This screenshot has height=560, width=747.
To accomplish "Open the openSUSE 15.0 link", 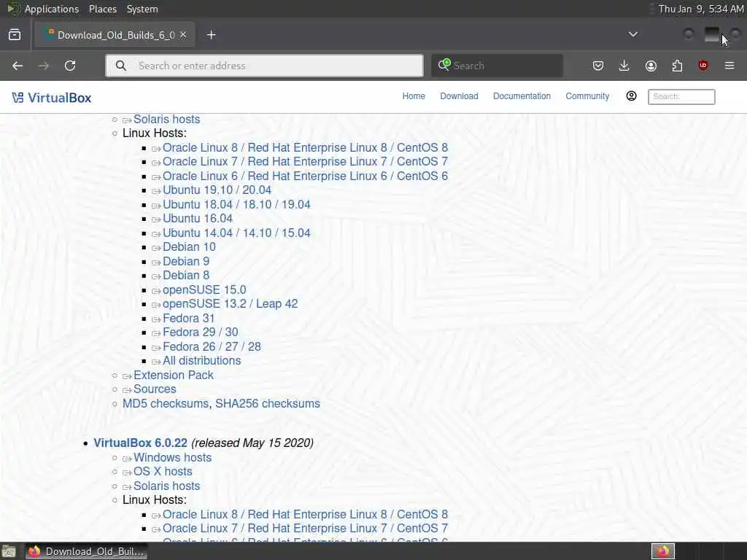I will [x=204, y=289].
